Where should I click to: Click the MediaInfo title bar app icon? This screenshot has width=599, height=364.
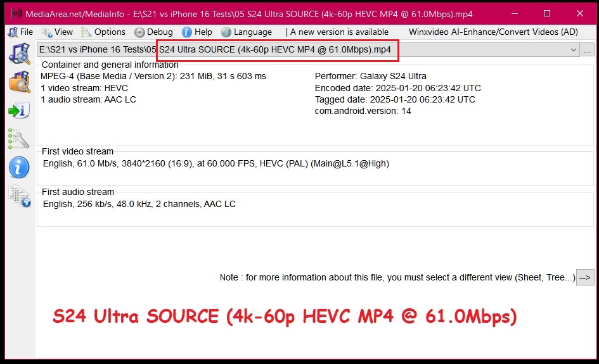click(x=16, y=14)
